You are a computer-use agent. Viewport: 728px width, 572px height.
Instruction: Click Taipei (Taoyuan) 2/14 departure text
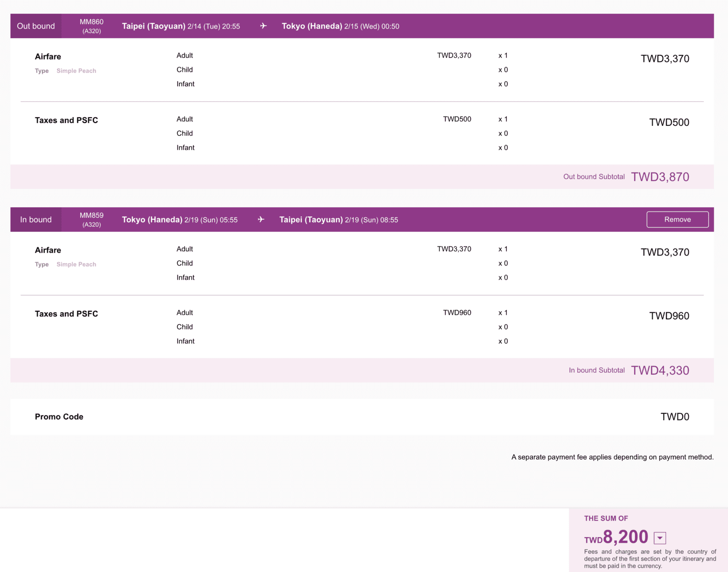click(x=181, y=26)
